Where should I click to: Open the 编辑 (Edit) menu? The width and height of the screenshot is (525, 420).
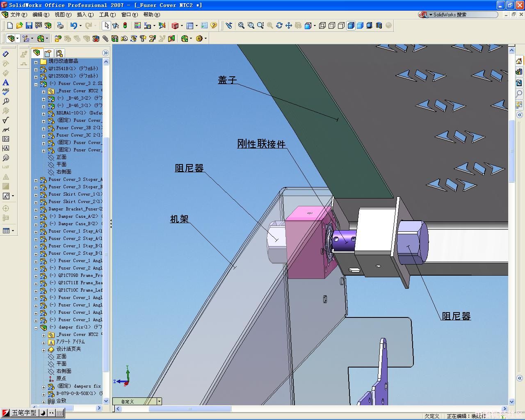tap(41, 15)
